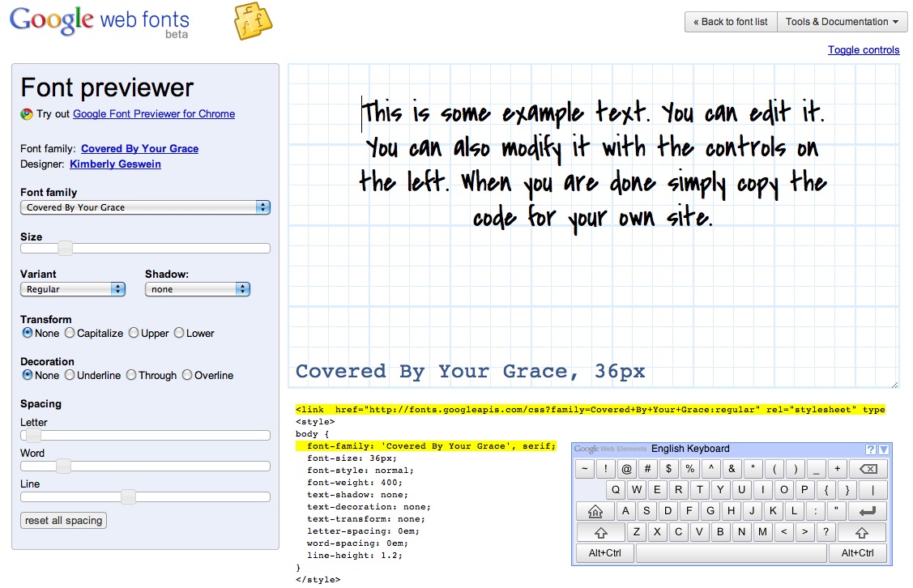Click the English Keyboard title

click(690, 449)
